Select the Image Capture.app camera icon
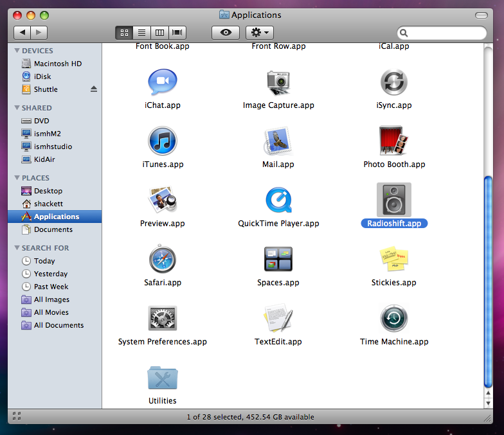This screenshot has height=435, width=504. pyautogui.click(x=278, y=82)
